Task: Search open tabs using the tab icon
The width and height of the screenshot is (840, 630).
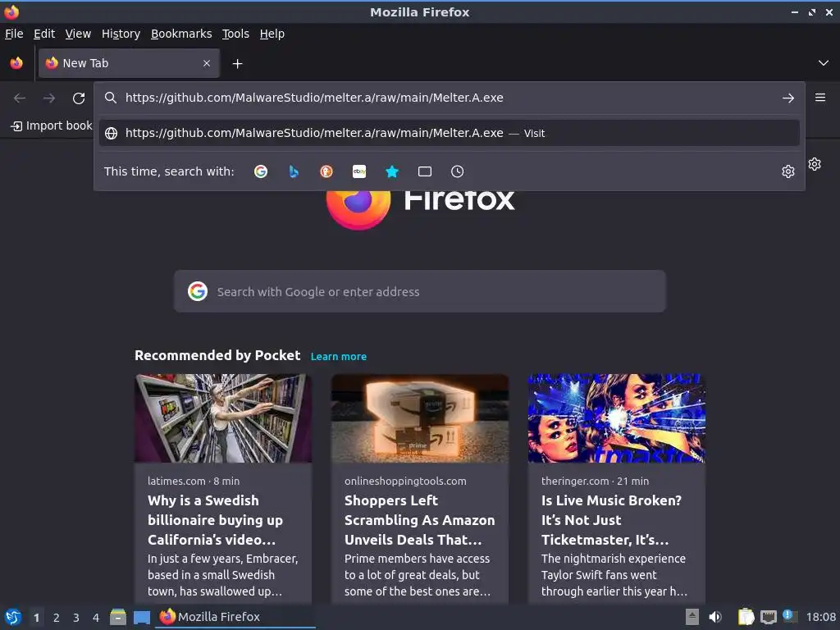Action: pos(425,171)
